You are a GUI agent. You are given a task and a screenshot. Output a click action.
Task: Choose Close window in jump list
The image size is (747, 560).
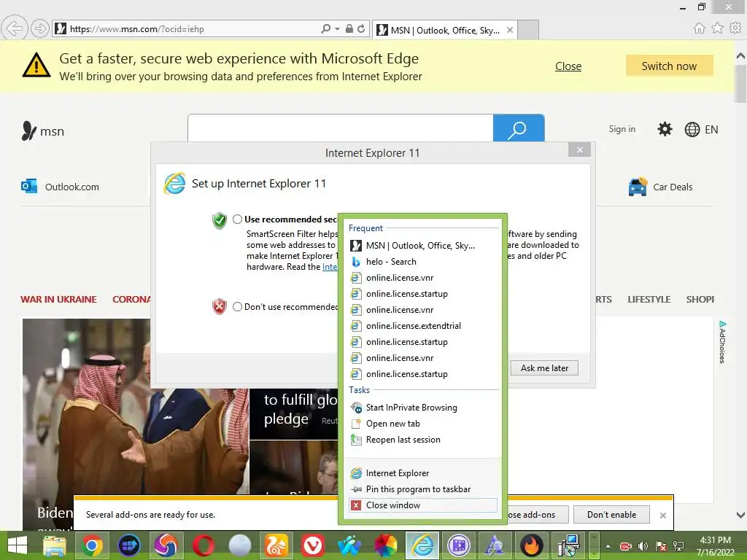pos(424,505)
